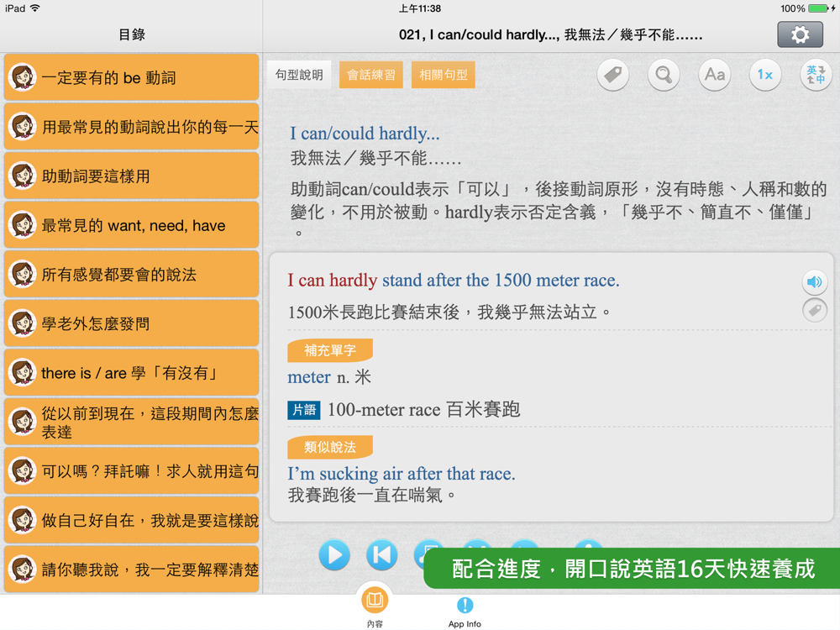
Task: Start playback with the play button
Action: (334, 555)
